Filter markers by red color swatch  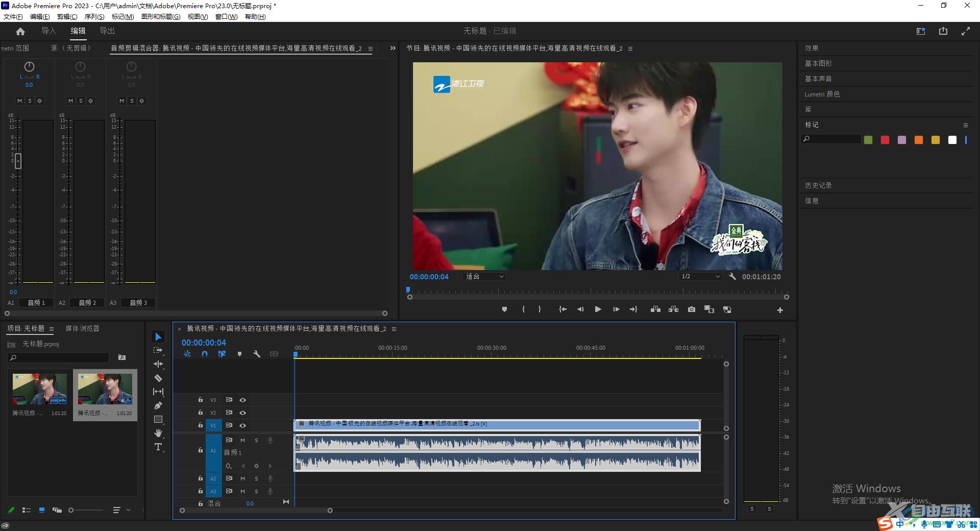885,140
